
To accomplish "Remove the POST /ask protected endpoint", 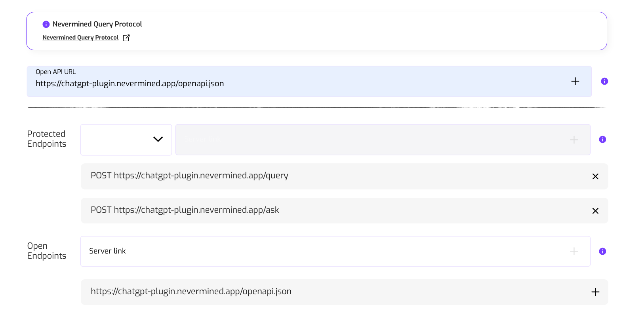I will coord(595,211).
